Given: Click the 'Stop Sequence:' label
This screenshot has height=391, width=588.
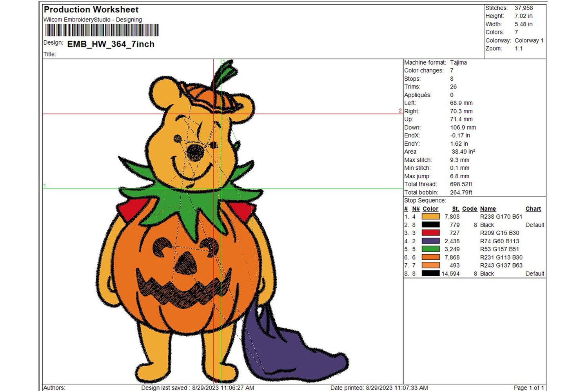Looking at the screenshot, I should point(425,201).
